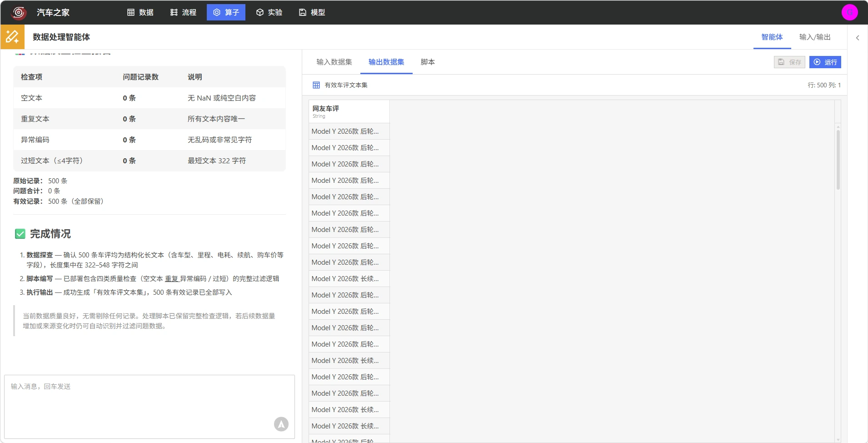The height and width of the screenshot is (443, 868).
Task: Switch to the 输入/输出 tab
Action: 815,37
